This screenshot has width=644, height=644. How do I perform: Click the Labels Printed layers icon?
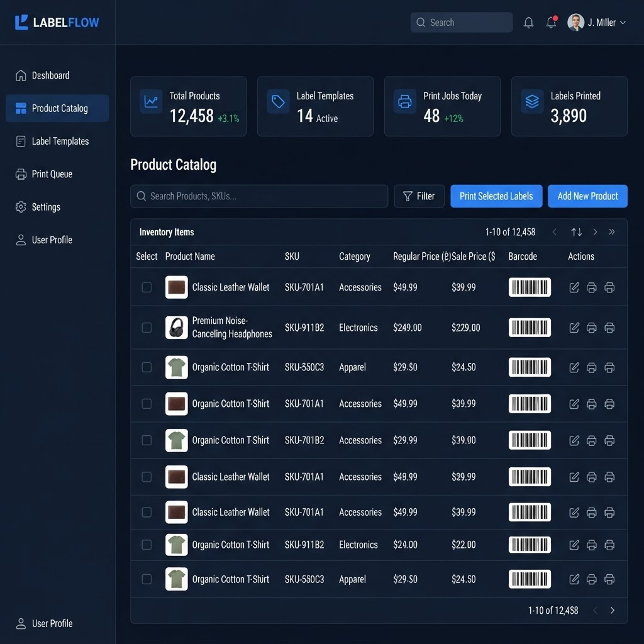(x=532, y=101)
